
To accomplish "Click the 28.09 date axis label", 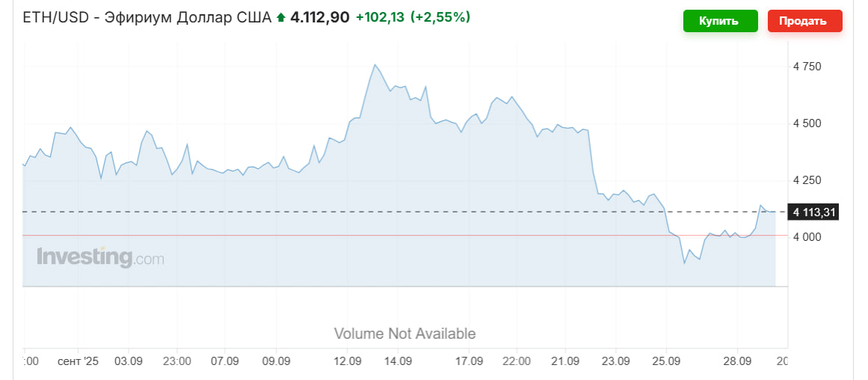I will [x=737, y=361].
